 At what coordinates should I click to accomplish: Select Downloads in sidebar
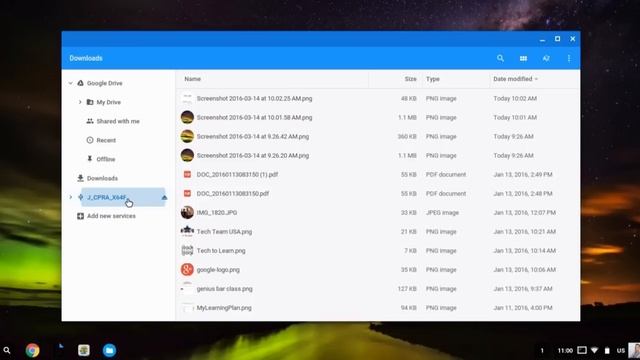point(102,178)
